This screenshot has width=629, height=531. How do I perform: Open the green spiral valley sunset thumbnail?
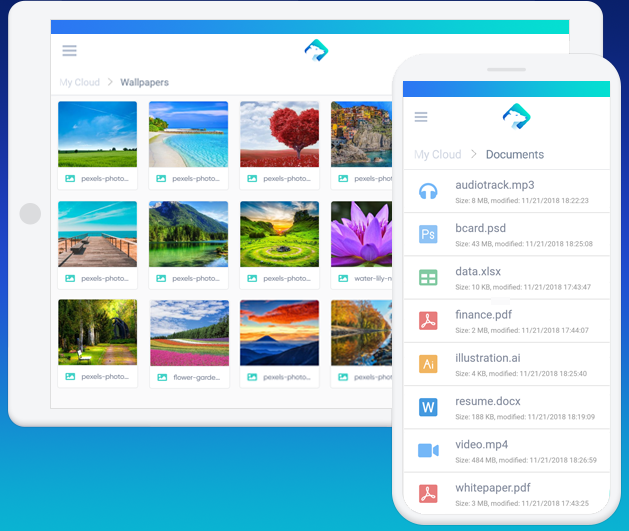tap(280, 234)
